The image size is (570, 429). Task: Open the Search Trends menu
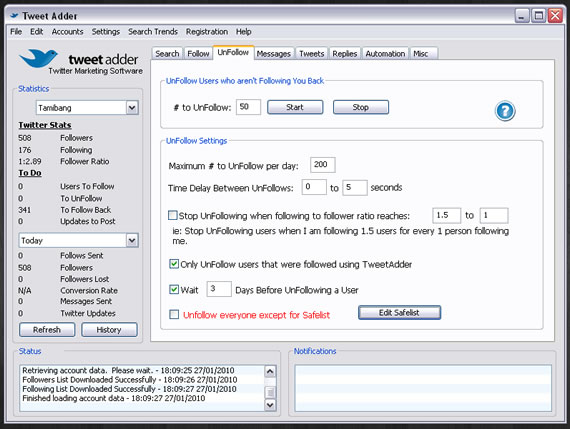[153, 32]
